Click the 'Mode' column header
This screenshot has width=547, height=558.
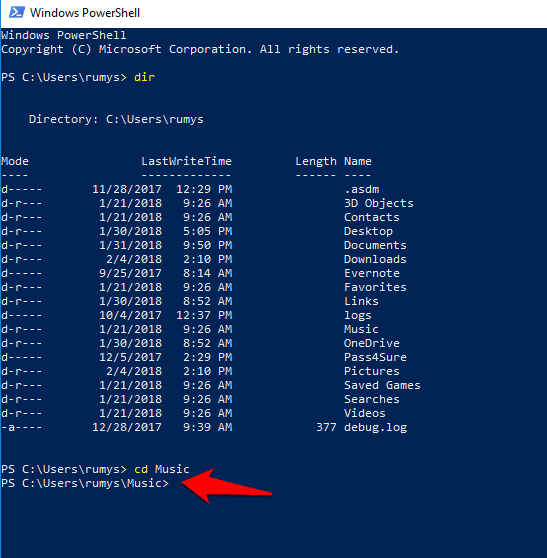(x=15, y=161)
